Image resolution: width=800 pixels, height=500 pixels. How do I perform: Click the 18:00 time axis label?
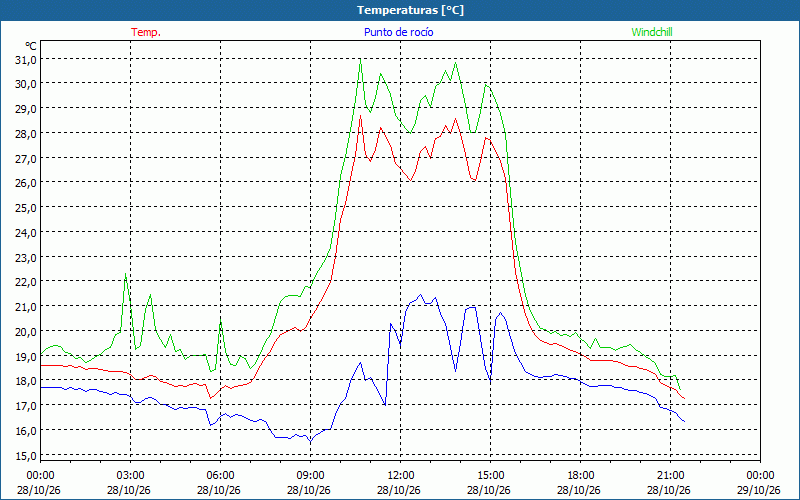tap(580, 476)
